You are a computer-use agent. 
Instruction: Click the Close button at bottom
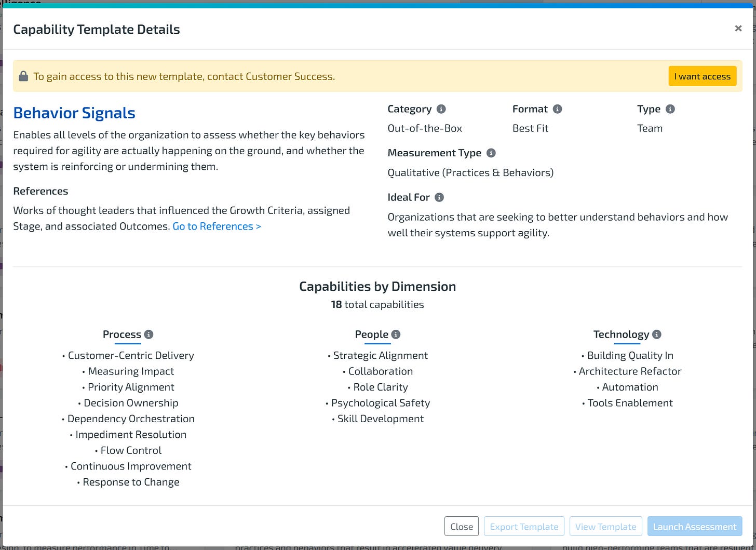461,526
